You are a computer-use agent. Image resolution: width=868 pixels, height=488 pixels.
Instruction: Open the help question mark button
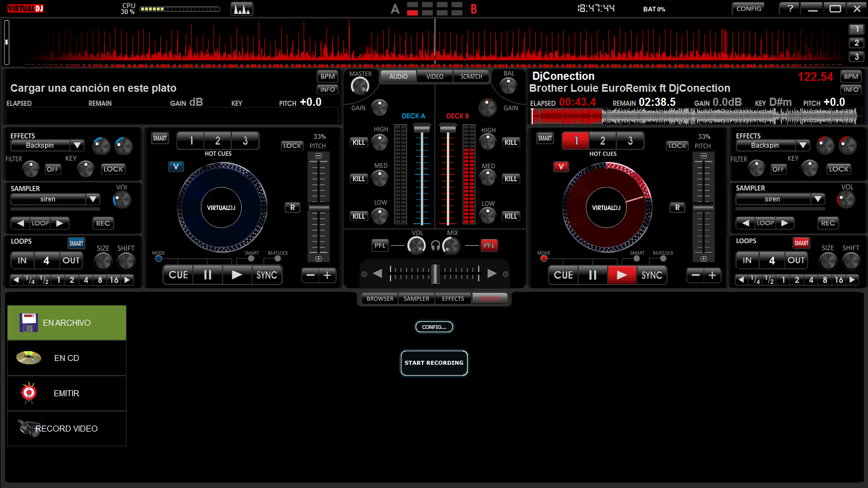click(790, 8)
